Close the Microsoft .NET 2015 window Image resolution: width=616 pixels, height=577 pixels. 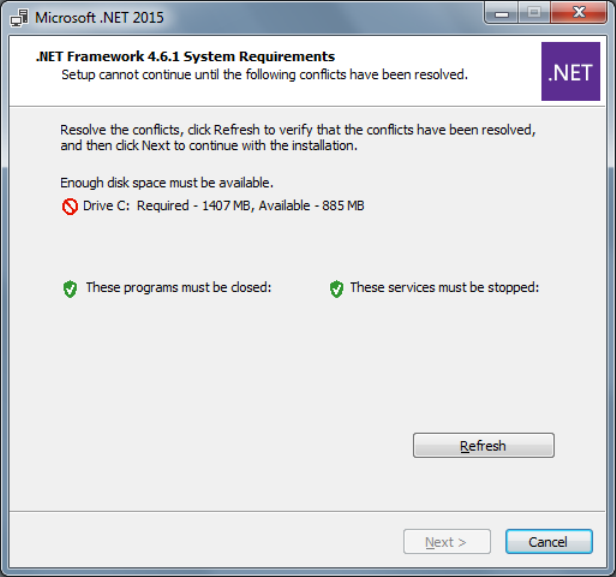click(577, 14)
